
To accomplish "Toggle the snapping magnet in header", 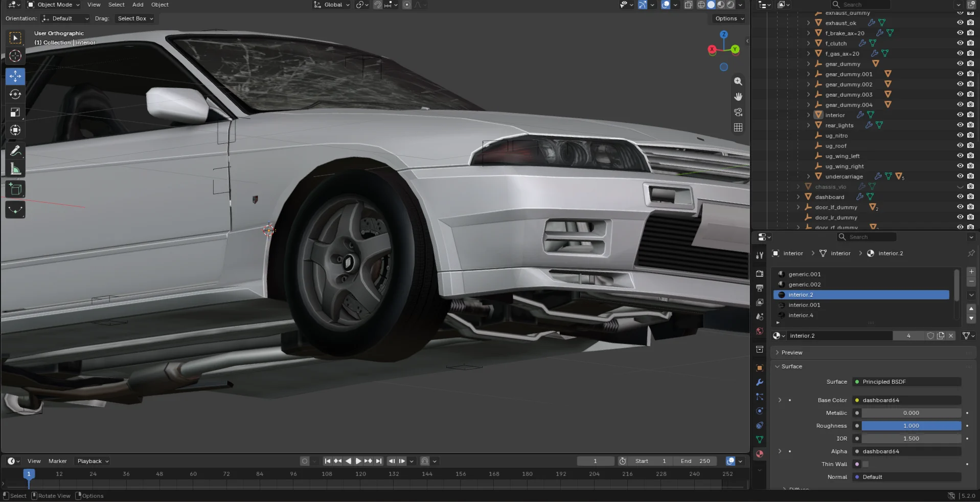I will pos(378,5).
